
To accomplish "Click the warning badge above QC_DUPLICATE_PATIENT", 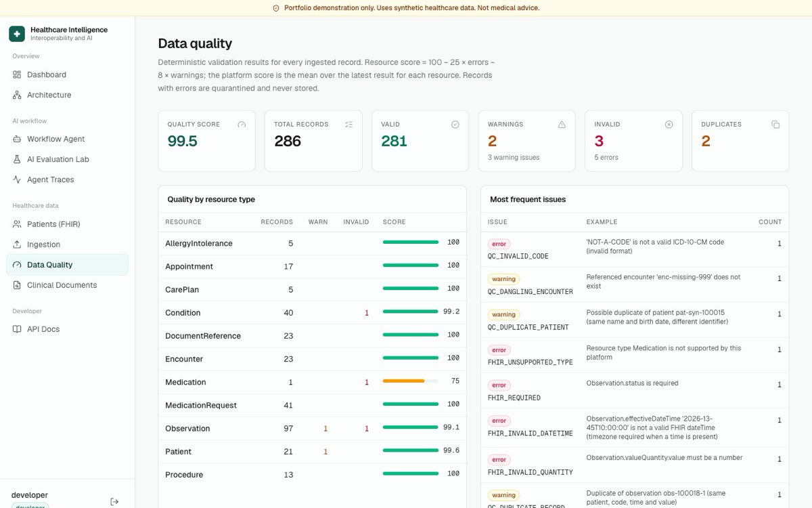I will [503, 314].
